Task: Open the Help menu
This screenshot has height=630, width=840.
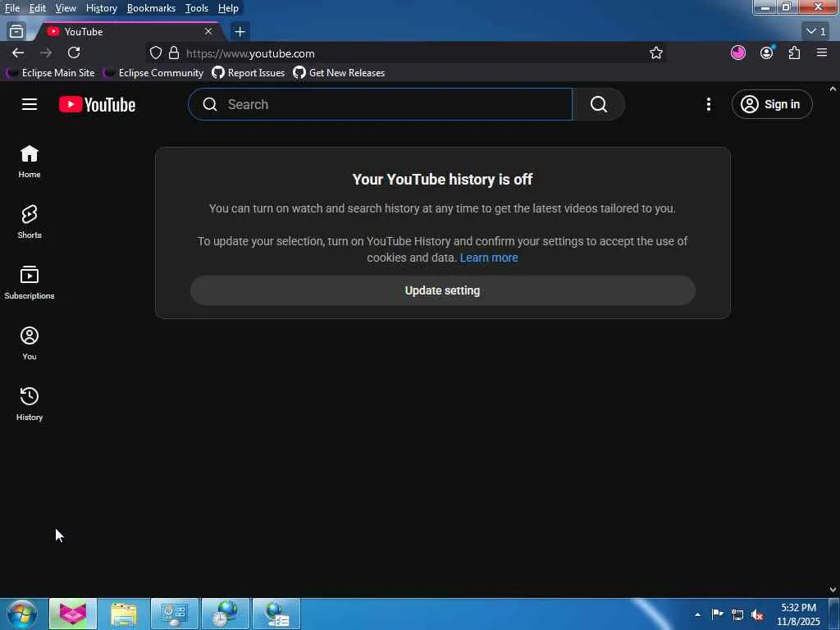Action: tap(228, 8)
